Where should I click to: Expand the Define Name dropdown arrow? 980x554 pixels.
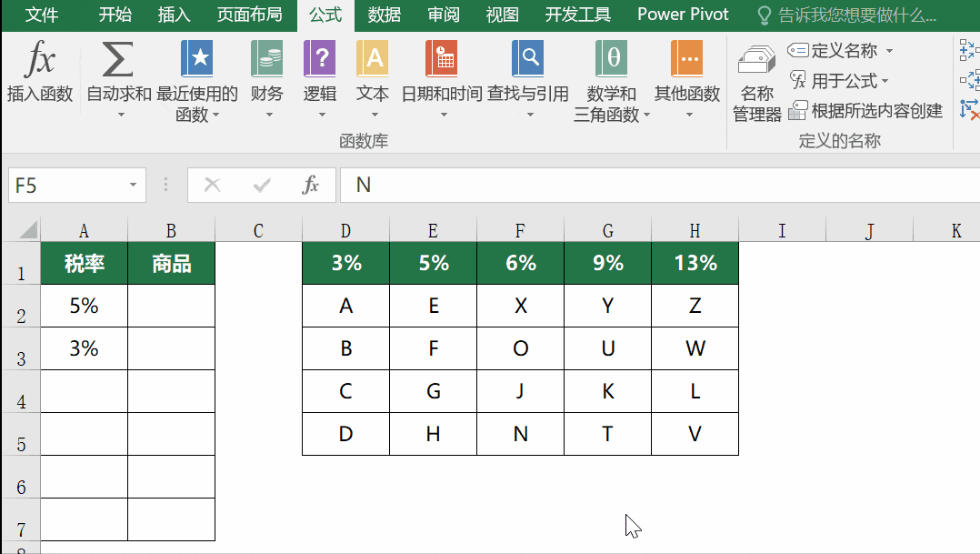click(889, 51)
